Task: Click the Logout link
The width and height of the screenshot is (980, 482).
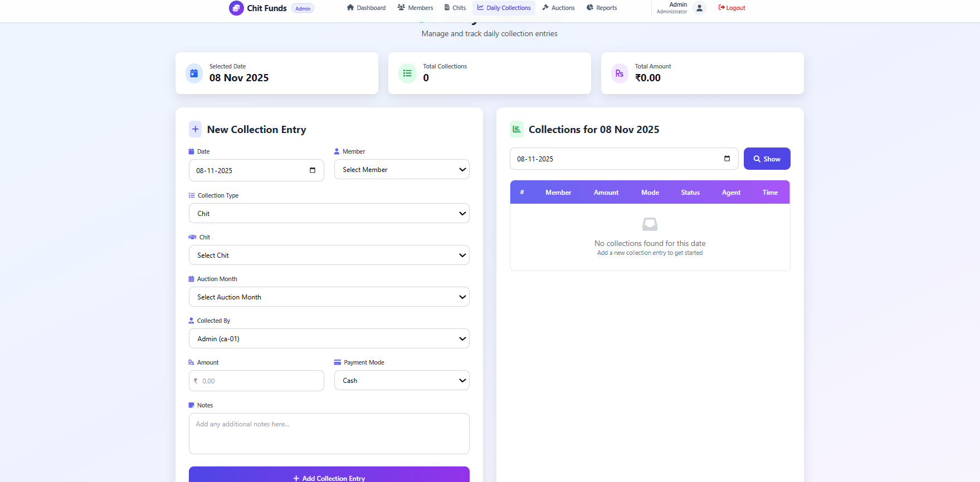Action: (732, 8)
